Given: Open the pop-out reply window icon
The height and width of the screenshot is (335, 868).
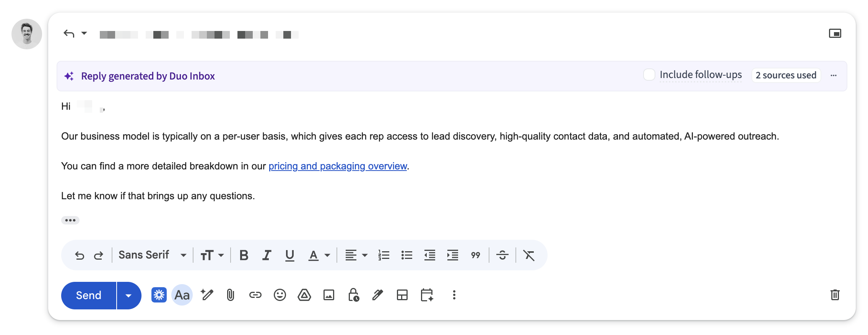Looking at the screenshot, I should click(x=835, y=34).
